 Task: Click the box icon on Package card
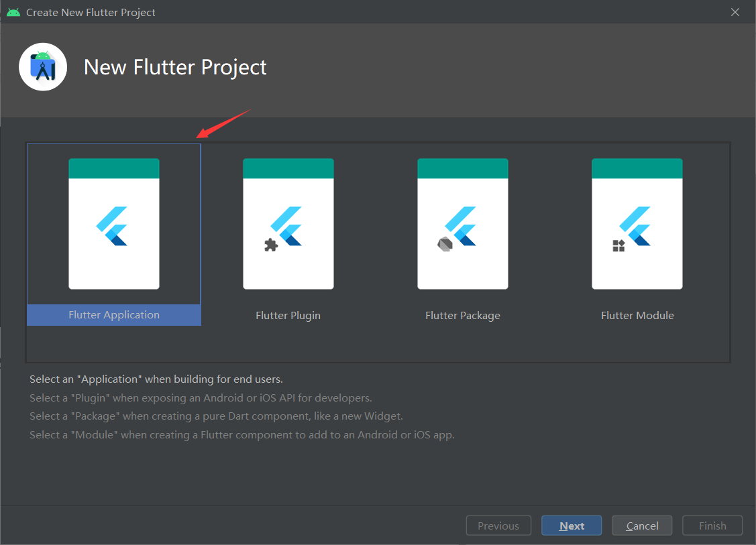[x=445, y=244]
